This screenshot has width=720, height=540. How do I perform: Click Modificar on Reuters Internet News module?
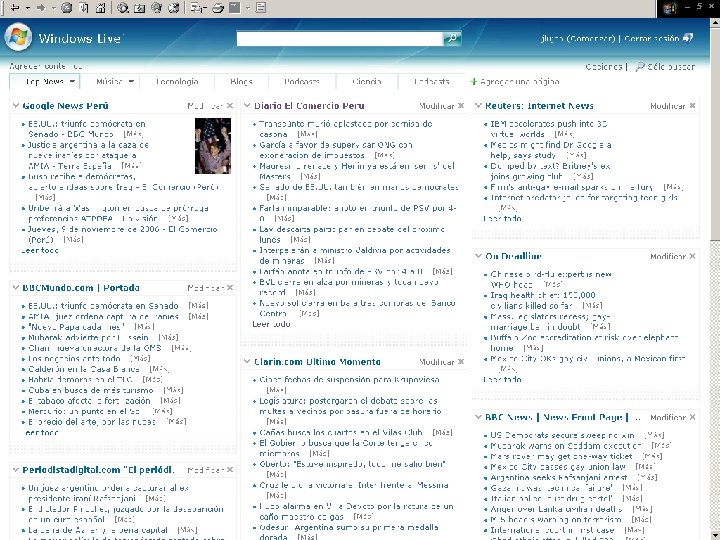click(668, 106)
